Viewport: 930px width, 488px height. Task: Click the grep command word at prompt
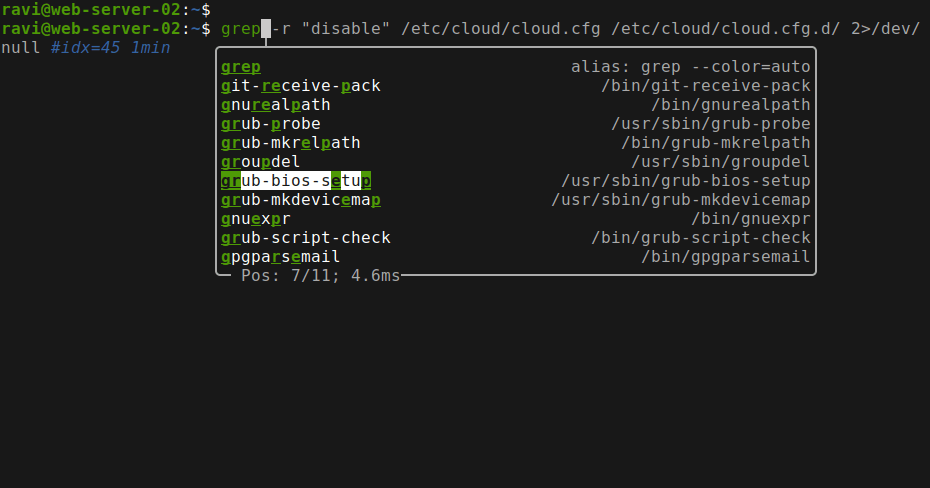tap(241, 28)
